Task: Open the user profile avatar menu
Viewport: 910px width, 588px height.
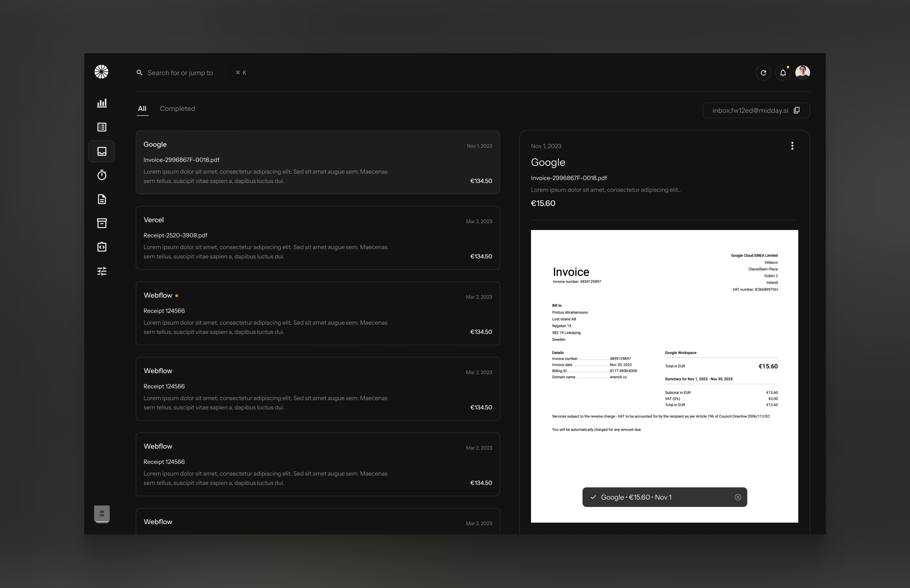Action: (x=802, y=72)
